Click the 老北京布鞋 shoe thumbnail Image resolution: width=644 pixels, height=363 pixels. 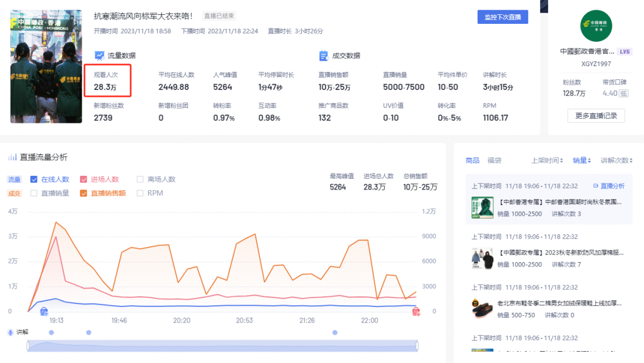[x=482, y=309]
